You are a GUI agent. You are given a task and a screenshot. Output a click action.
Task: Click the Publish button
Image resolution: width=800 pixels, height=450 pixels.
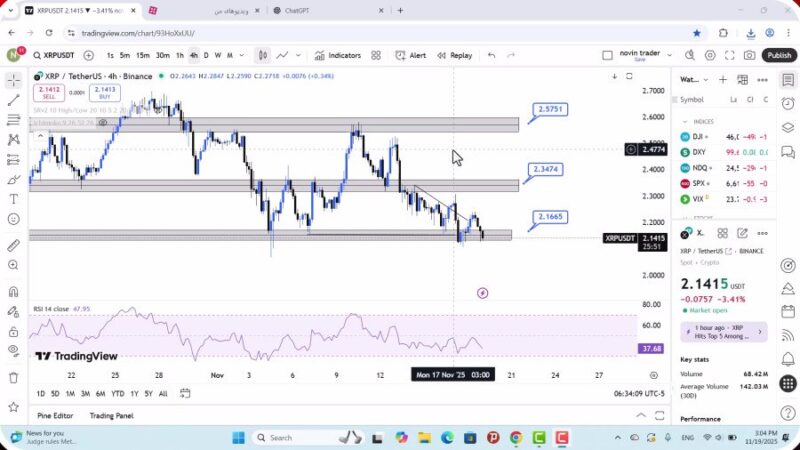[778, 56]
